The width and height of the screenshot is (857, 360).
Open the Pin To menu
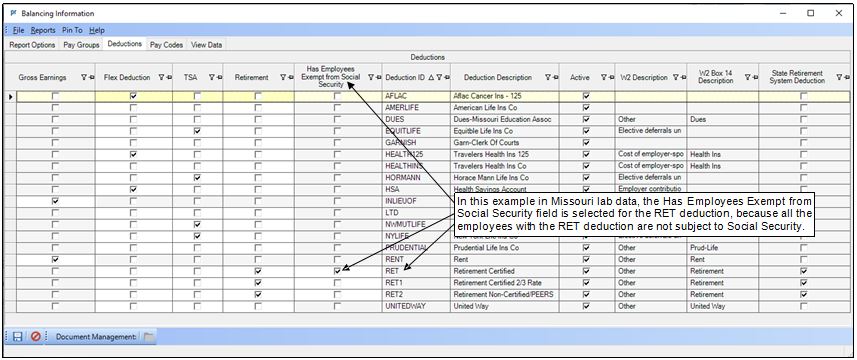tap(72, 31)
